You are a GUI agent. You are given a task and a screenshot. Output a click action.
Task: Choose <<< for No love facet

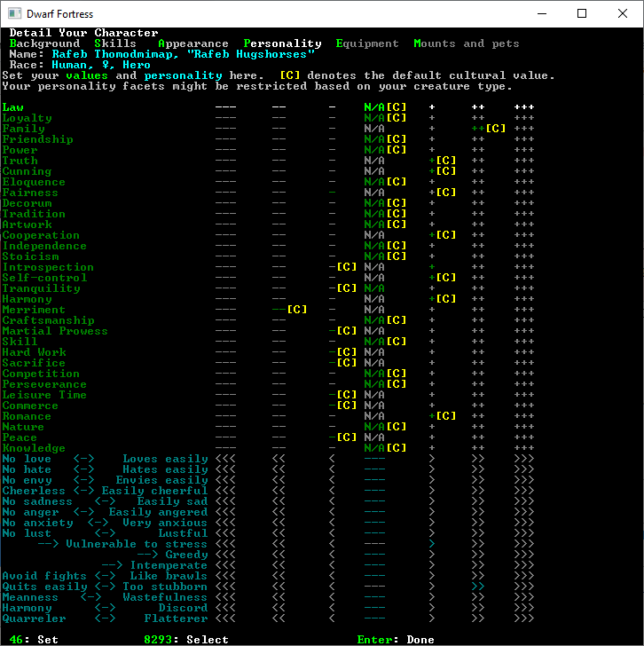(x=225, y=459)
